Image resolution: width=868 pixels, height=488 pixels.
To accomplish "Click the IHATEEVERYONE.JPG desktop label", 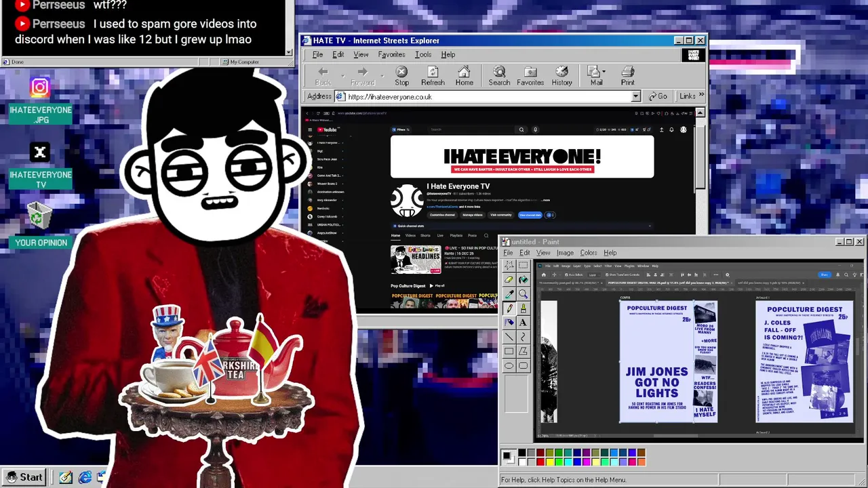I will [x=41, y=115].
